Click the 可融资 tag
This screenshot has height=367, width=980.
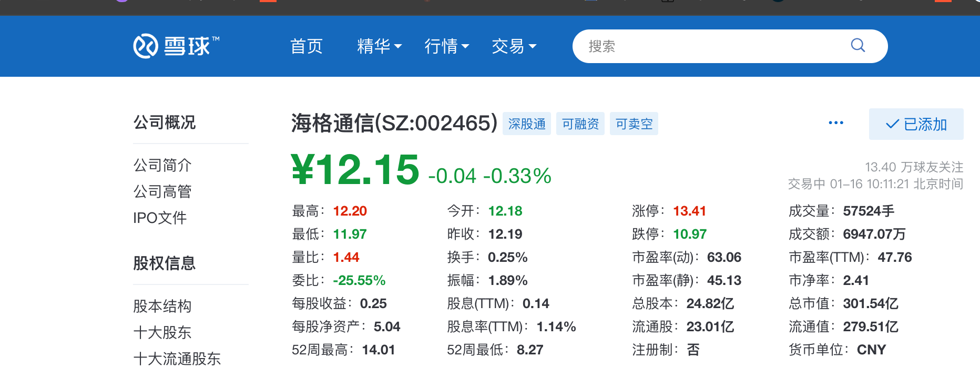click(x=580, y=124)
